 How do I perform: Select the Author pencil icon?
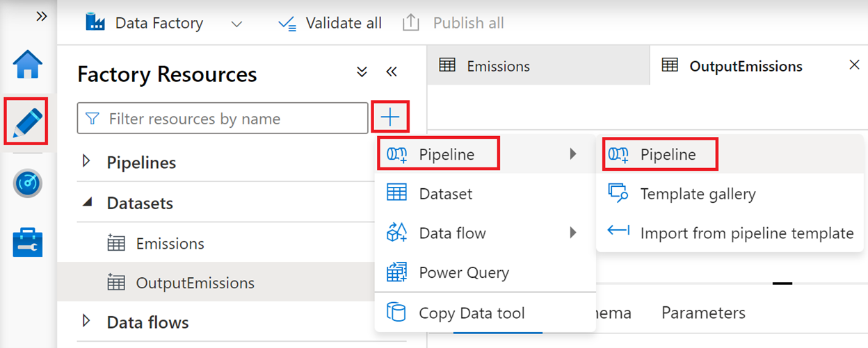28,122
